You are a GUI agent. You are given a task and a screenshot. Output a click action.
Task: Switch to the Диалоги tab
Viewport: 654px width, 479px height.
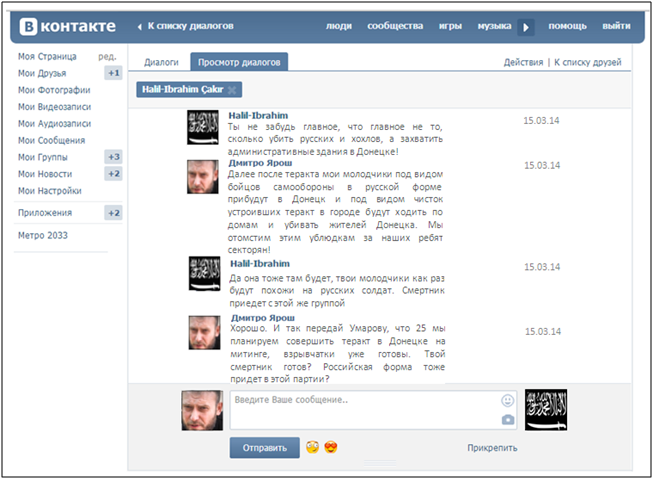[x=161, y=63]
